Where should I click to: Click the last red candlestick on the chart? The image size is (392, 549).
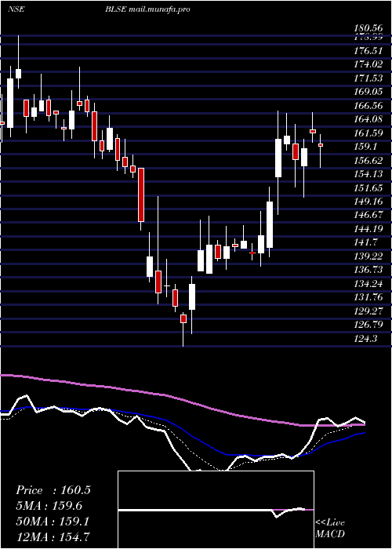click(320, 145)
